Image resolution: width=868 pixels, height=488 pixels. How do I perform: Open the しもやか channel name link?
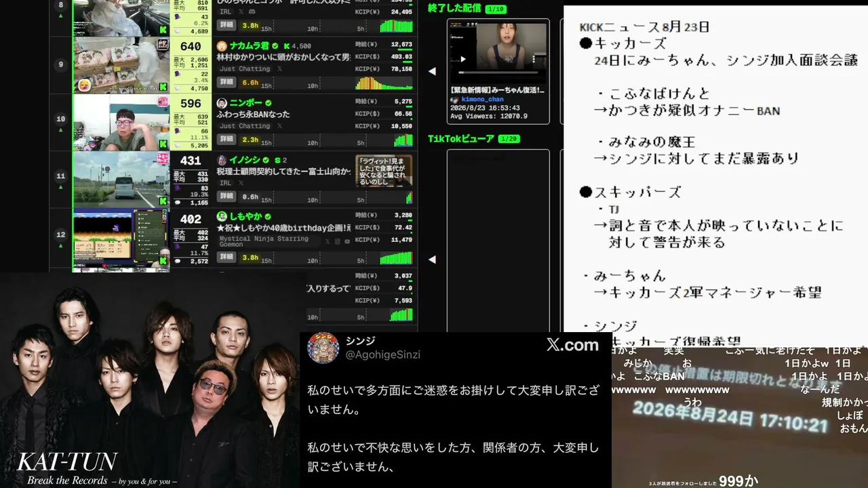(246, 217)
